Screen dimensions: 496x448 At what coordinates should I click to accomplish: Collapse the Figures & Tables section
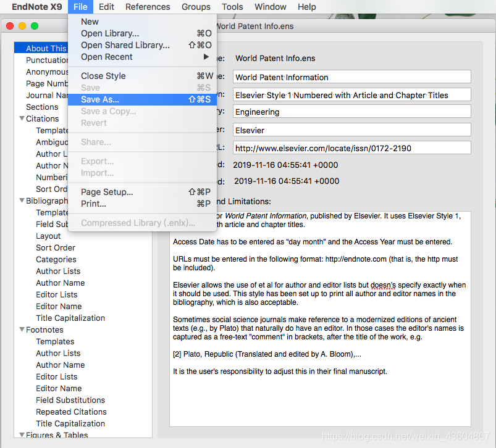pos(22,434)
